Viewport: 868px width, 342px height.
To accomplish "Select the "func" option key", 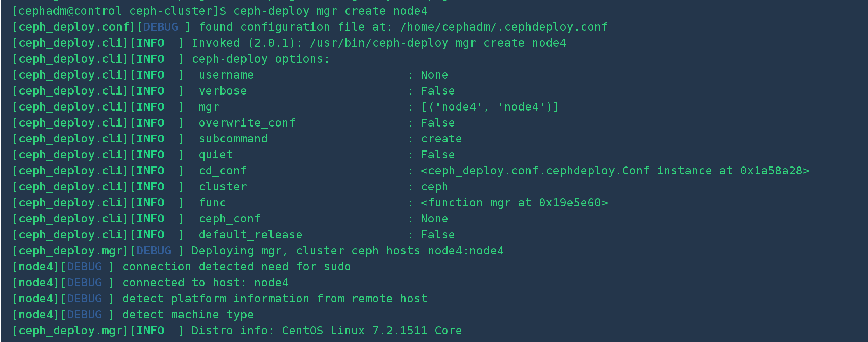I will (x=212, y=203).
